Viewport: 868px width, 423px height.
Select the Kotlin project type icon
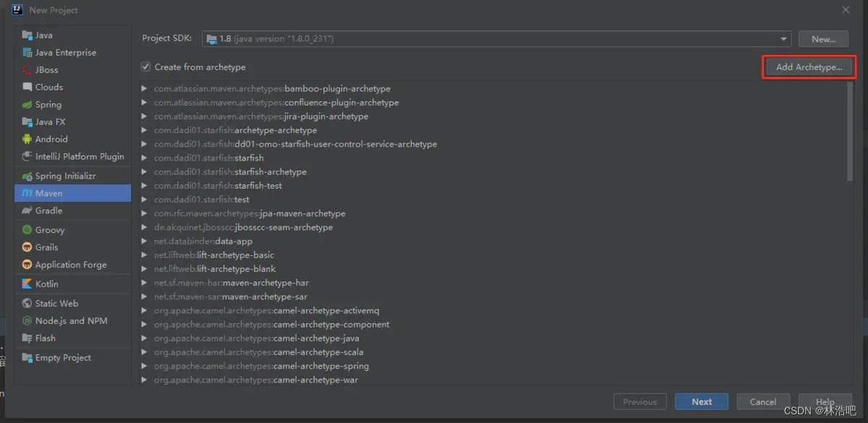point(27,284)
